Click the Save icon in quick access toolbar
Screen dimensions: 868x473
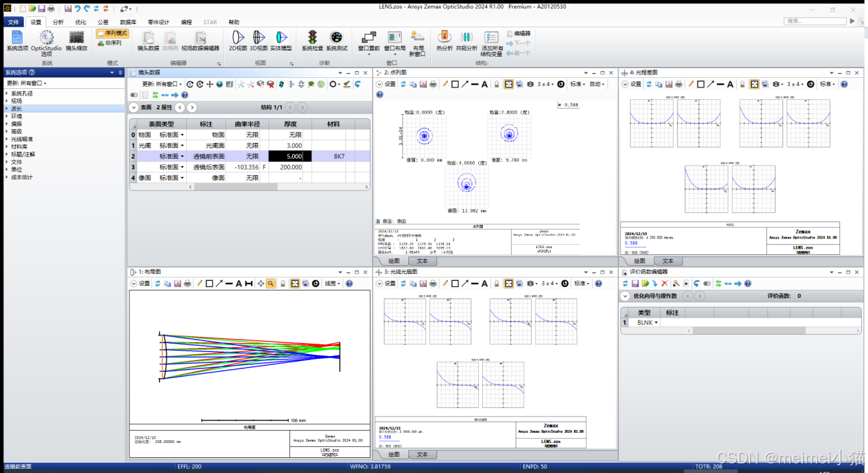pos(42,9)
